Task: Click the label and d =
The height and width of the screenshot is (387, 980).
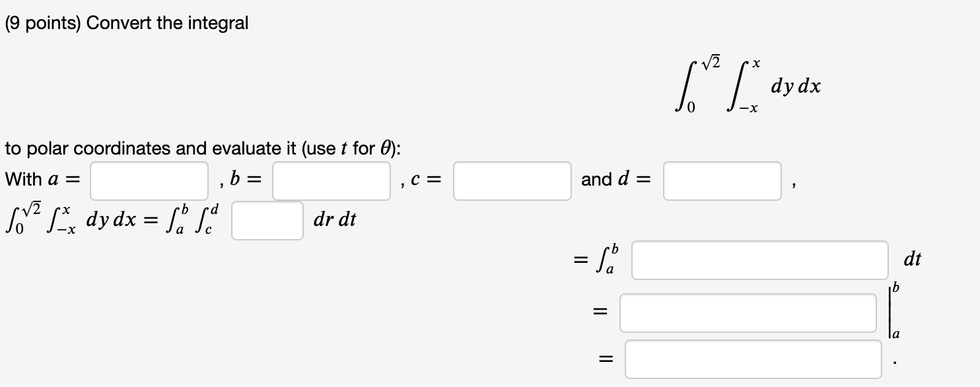Action: click(x=615, y=178)
